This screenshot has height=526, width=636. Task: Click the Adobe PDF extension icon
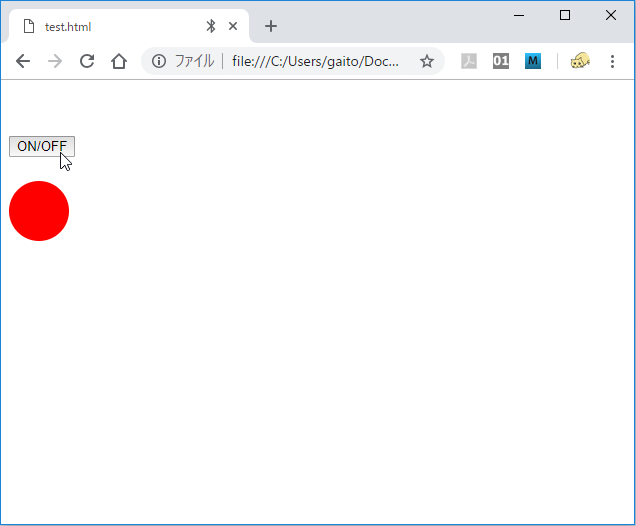(x=469, y=61)
